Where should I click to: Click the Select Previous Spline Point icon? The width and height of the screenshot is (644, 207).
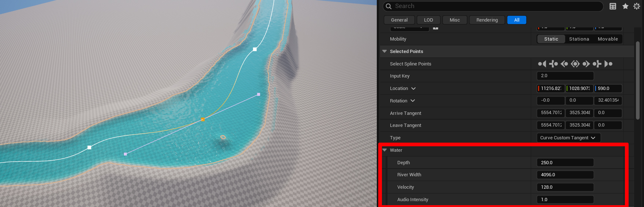pyautogui.click(x=564, y=64)
